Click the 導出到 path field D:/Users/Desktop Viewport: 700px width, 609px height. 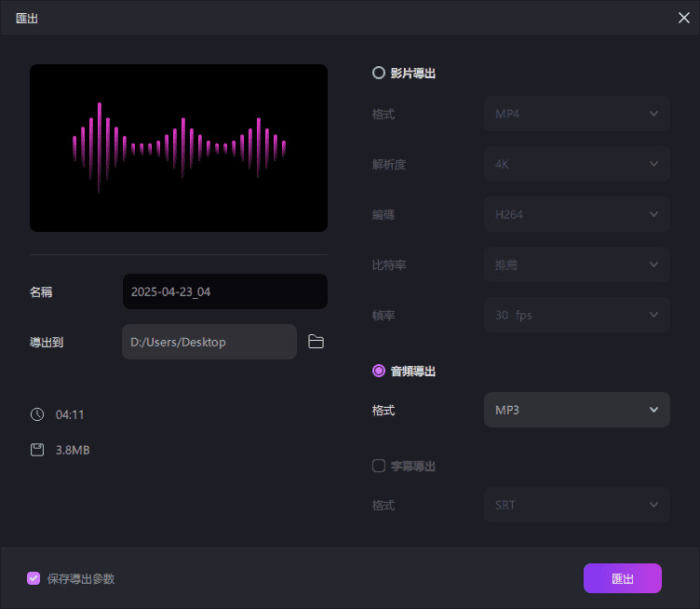[209, 342]
